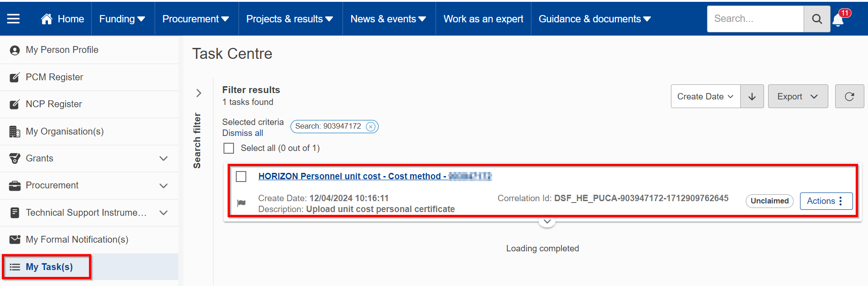868x286 pixels.
Task: Check the Select all checkbox
Action: click(x=229, y=148)
